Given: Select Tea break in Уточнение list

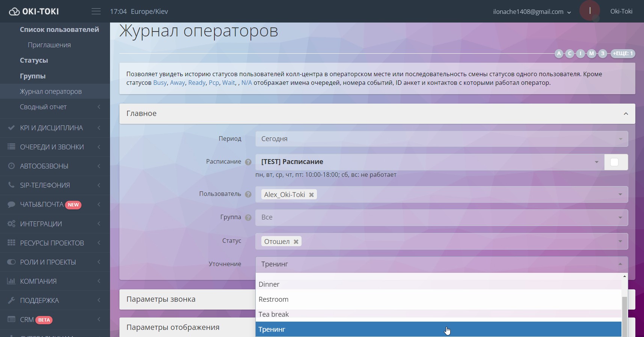Looking at the screenshot, I should [x=439, y=314].
